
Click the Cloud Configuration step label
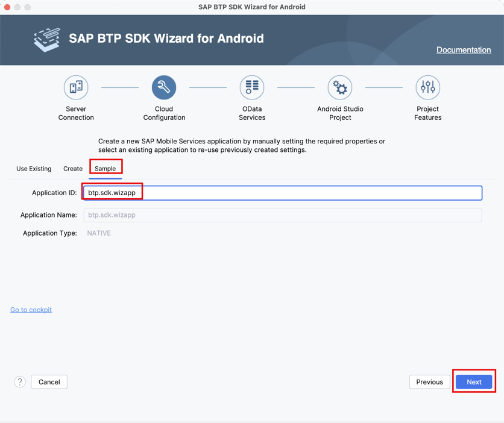[164, 113]
